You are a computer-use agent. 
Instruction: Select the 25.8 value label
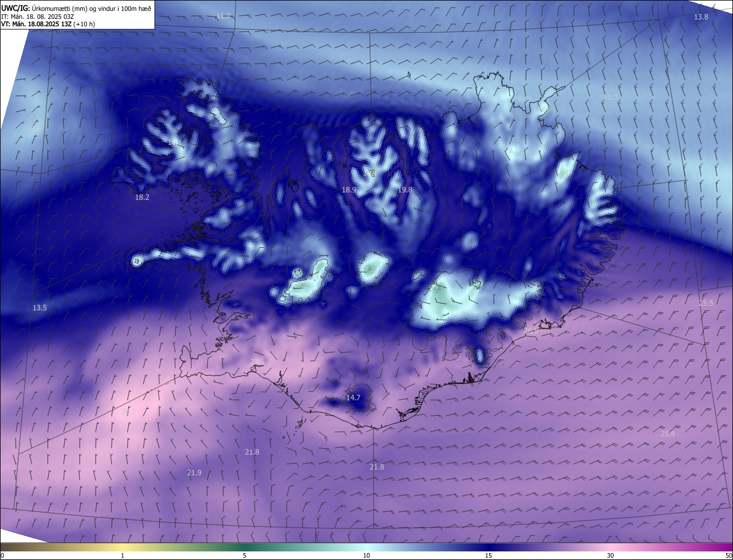point(668,434)
